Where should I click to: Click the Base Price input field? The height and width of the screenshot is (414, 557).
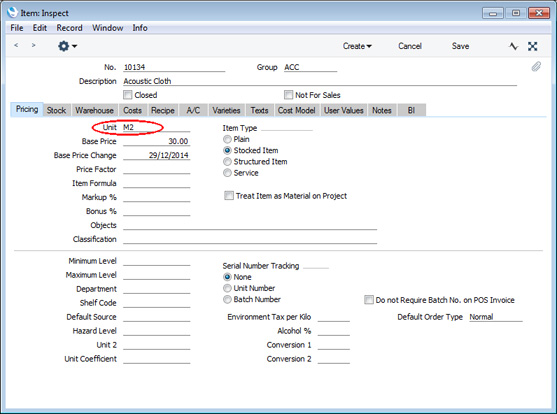pyautogui.click(x=156, y=141)
